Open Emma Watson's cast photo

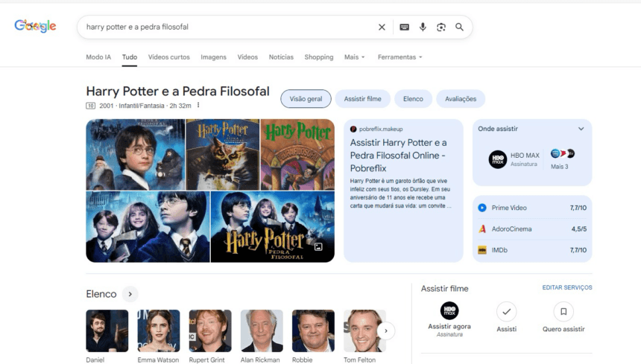point(159,331)
